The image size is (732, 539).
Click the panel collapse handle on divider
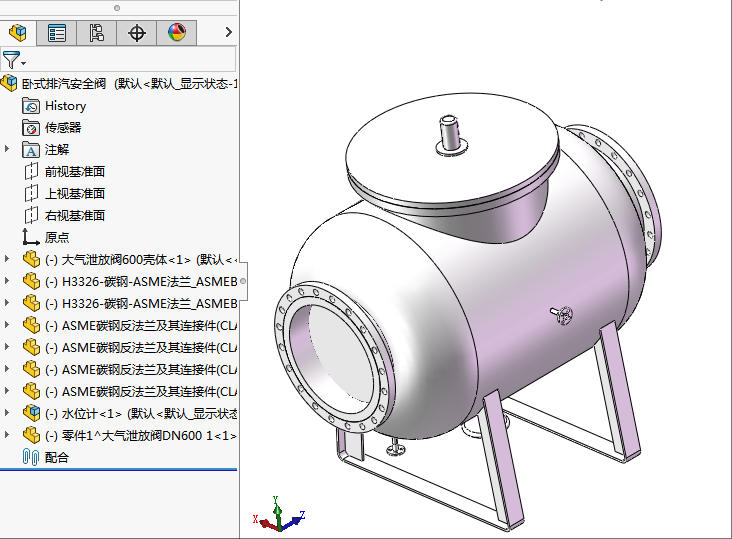point(243,281)
